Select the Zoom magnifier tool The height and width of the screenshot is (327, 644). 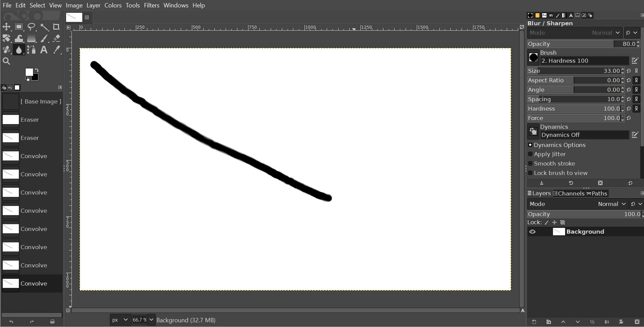[6, 61]
